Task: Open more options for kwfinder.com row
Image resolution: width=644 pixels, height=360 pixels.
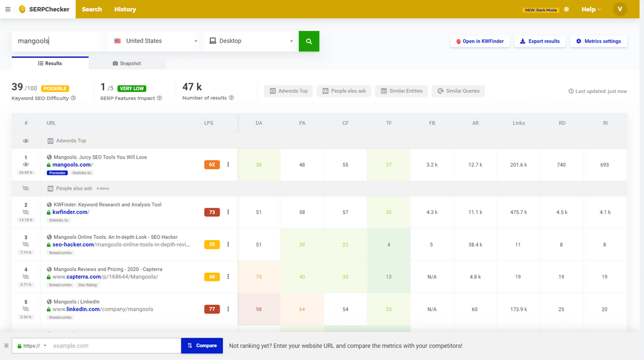Action: [x=228, y=212]
